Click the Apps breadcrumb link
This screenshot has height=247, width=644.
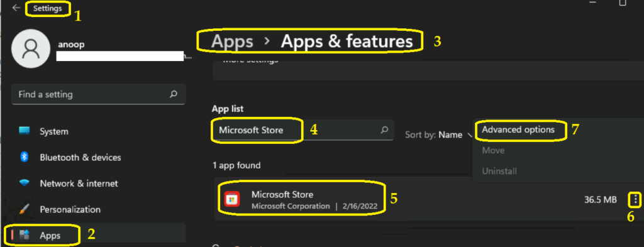[x=232, y=41]
